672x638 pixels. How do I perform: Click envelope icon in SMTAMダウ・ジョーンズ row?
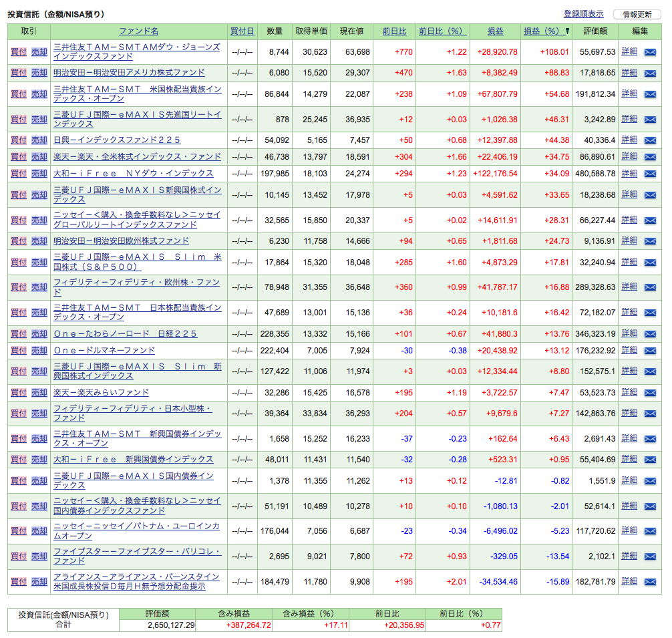[x=650, y=52]
